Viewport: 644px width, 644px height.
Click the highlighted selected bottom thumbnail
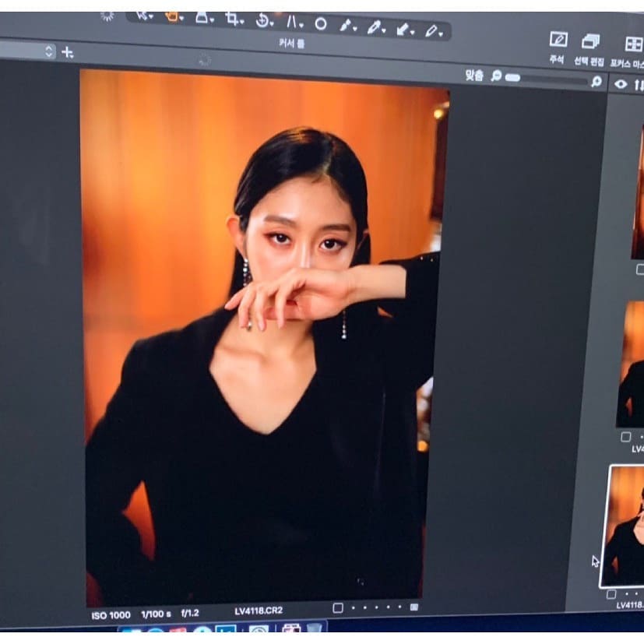(622, 526)
